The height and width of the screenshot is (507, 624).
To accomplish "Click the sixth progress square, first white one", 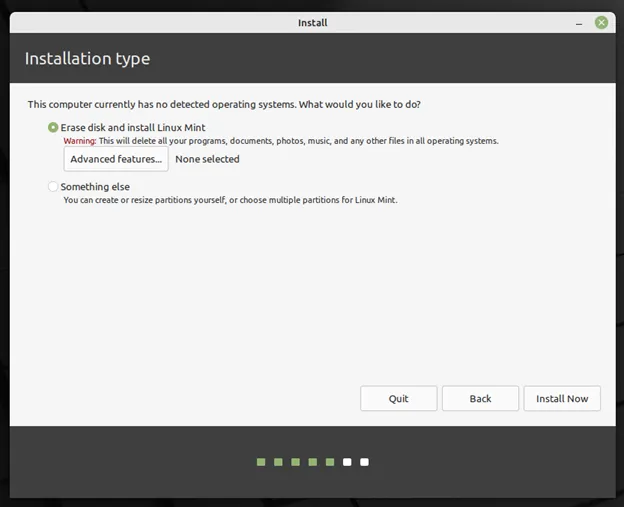I will tap(347, 462).
